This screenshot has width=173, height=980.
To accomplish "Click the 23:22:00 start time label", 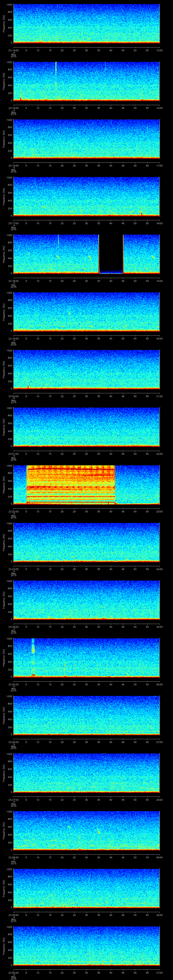I will click(13, 511).
